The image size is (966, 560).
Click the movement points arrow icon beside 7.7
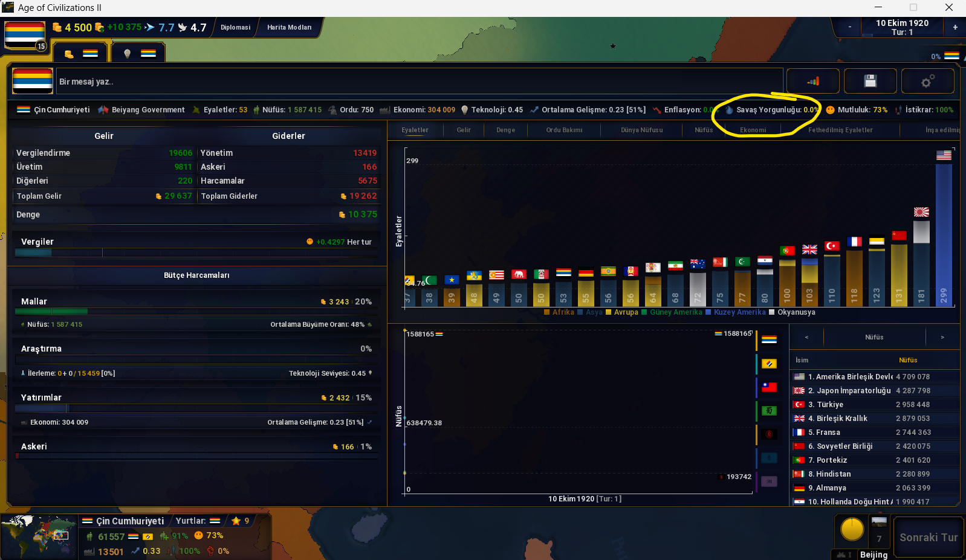150,27
